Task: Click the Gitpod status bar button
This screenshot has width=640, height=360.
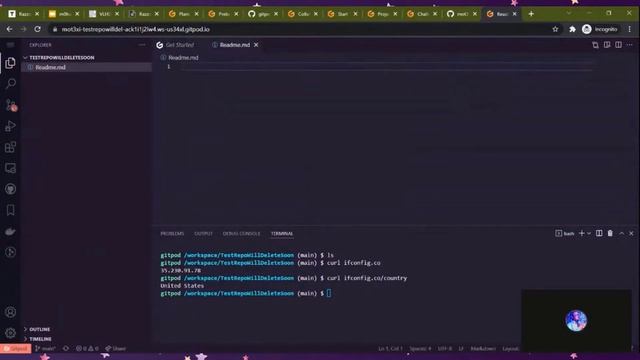Action: [x=16, y=349]
